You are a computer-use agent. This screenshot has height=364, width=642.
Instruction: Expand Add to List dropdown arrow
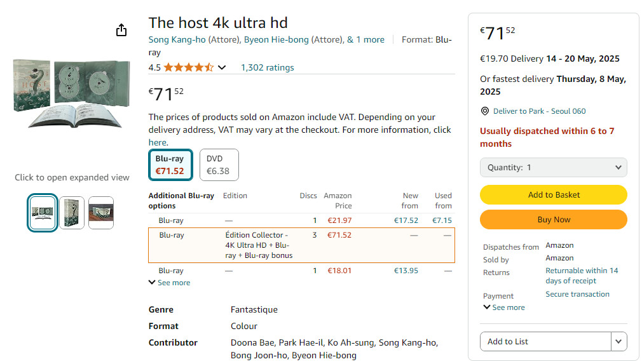point(618,342)
